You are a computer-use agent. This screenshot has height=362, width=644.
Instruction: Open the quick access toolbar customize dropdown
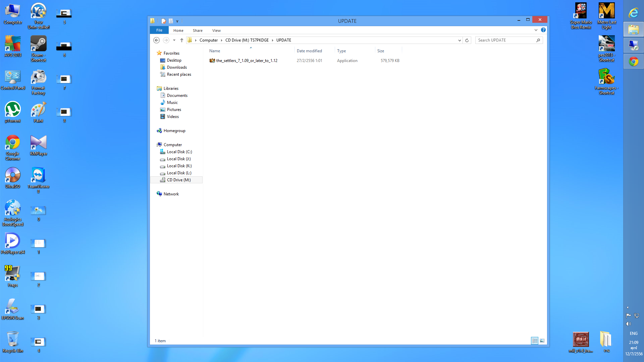(177, 21)
